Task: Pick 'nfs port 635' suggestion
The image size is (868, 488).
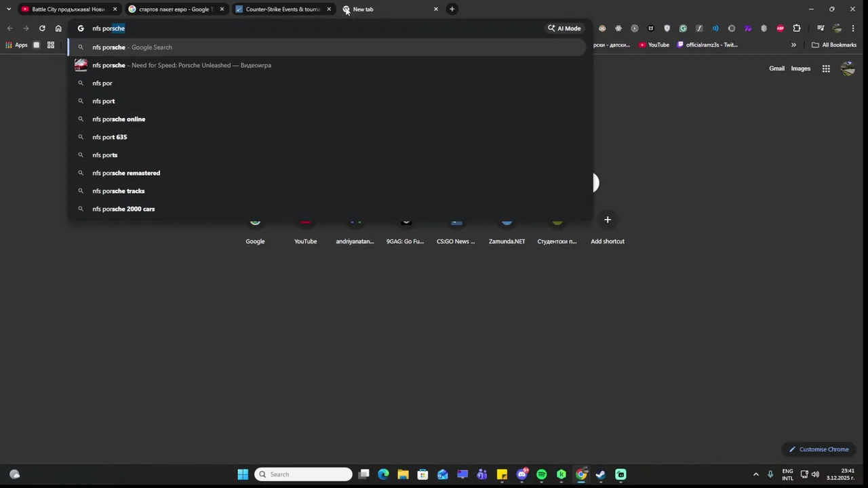Action: [x=327, y=137]
